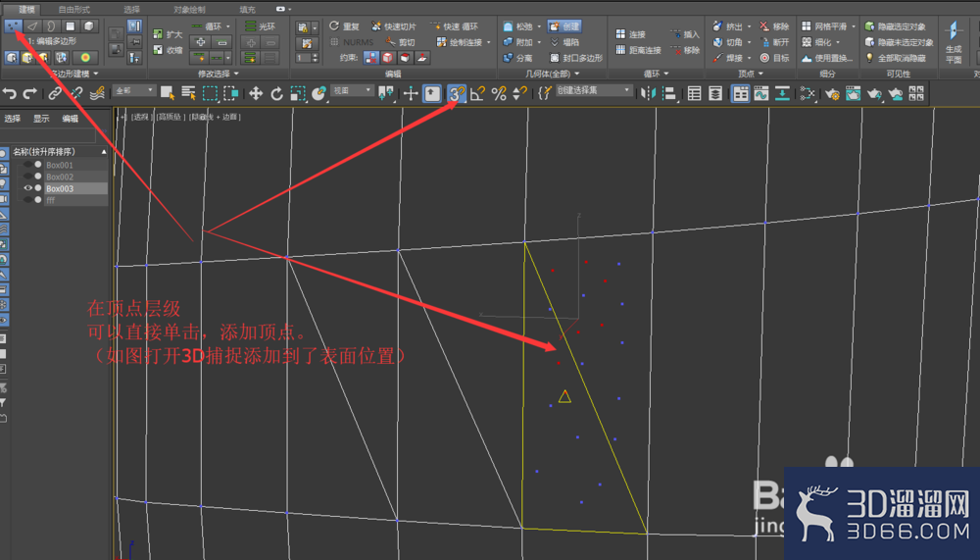Expand the 修改选择 panel
The image size is (980, 560).
(x=219, y=74)
